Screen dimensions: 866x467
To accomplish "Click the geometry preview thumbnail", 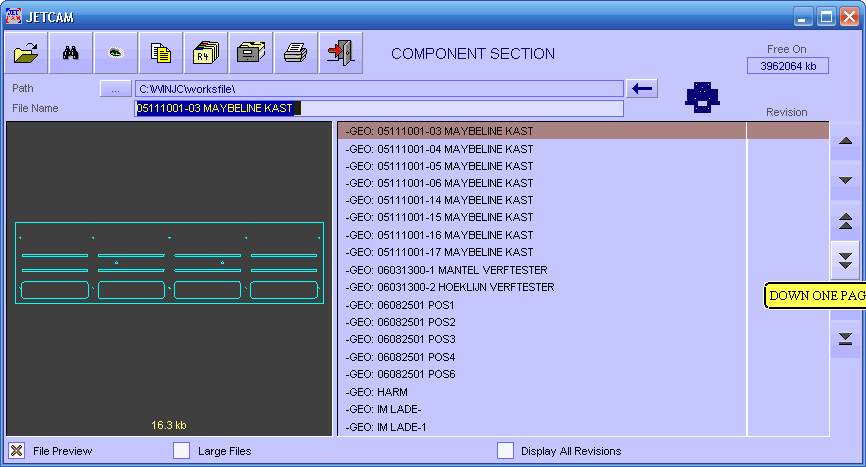I will 169,263.
